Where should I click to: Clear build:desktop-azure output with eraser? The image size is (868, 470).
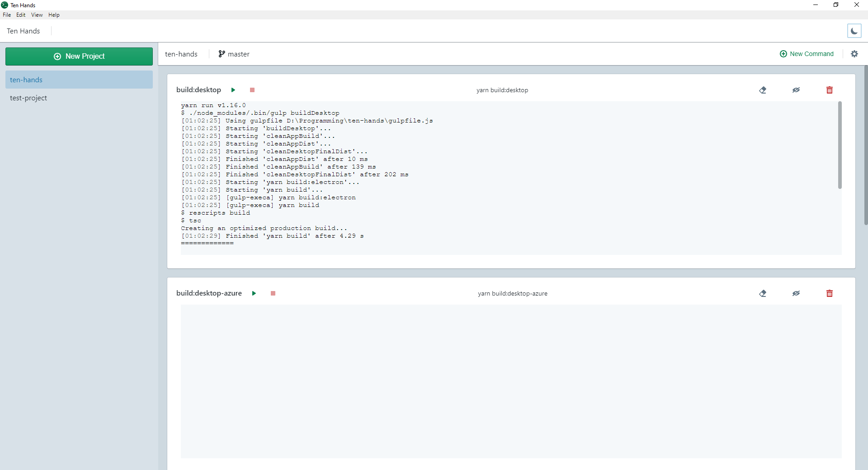point(763,293)
